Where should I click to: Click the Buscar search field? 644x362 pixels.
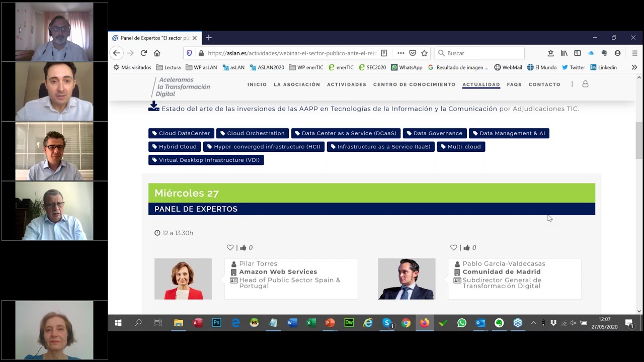pos(479,53)
